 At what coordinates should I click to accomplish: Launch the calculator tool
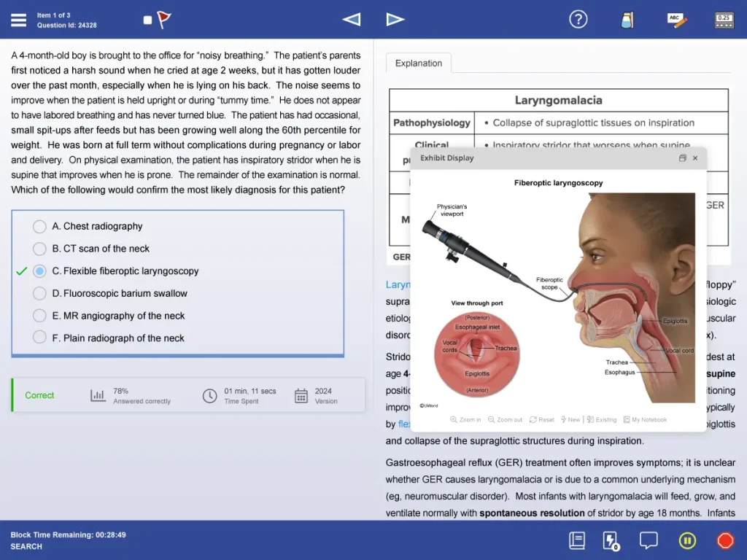click(724, 20)
